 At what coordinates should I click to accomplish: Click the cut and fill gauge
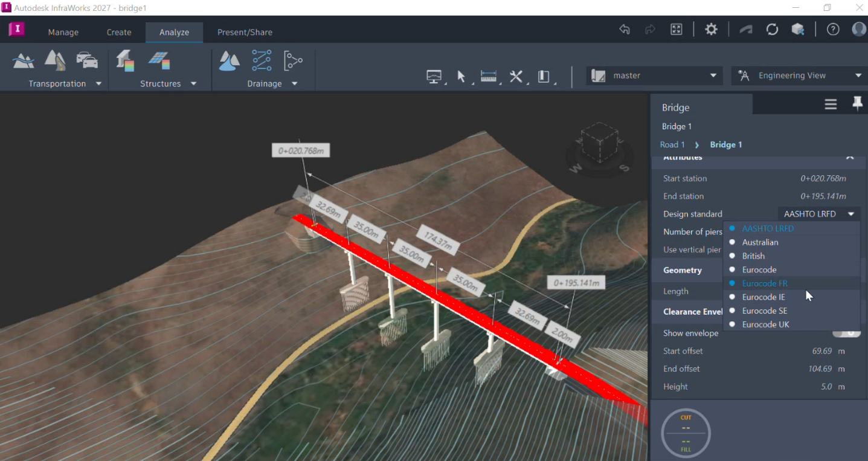(x=686, y=433)
